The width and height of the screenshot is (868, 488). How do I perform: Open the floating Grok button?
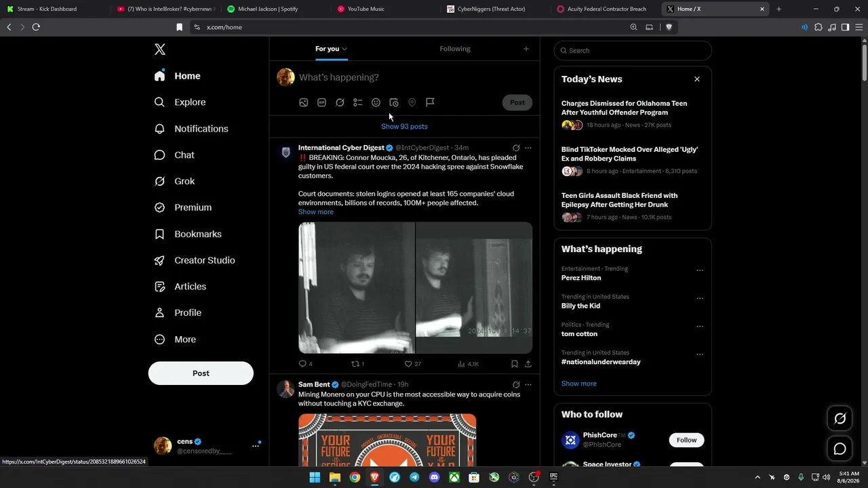[840, 419]
